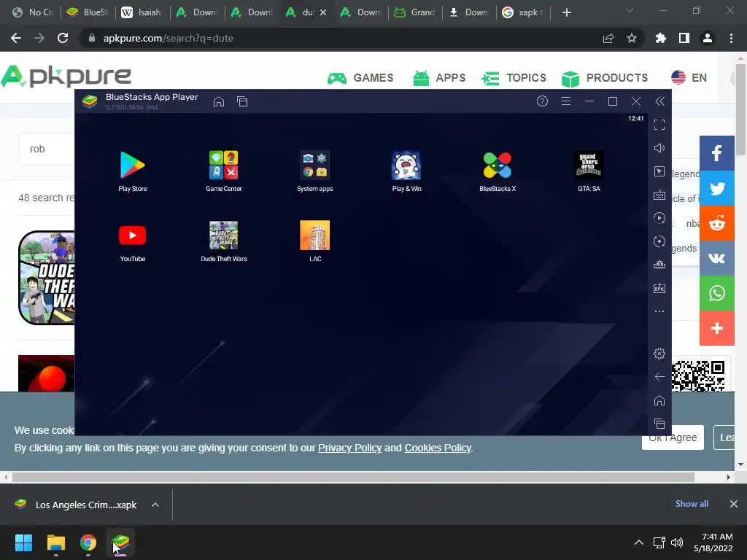This screenshot has height=560, width=747.
Task: Share page on VK
Action: [716, 258]
